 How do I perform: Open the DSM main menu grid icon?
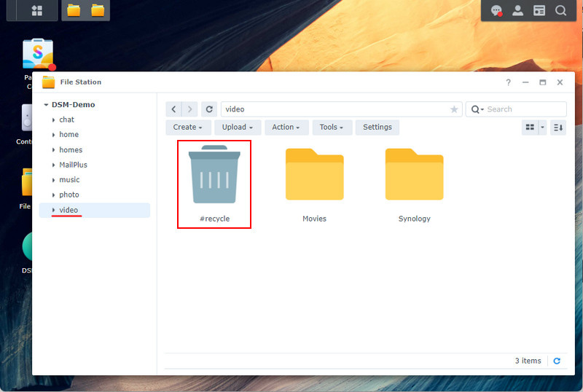pyautogui.click(x=37, y=10)
